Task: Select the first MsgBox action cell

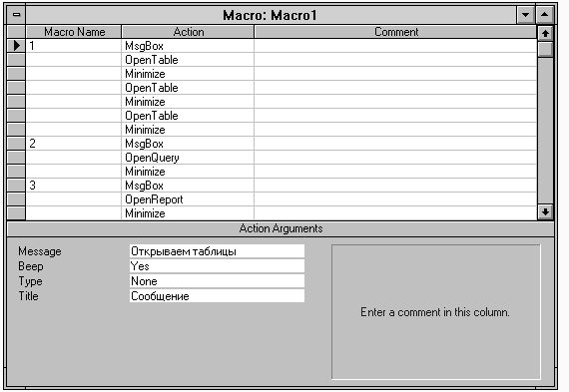Action: [x=188, y=46]
